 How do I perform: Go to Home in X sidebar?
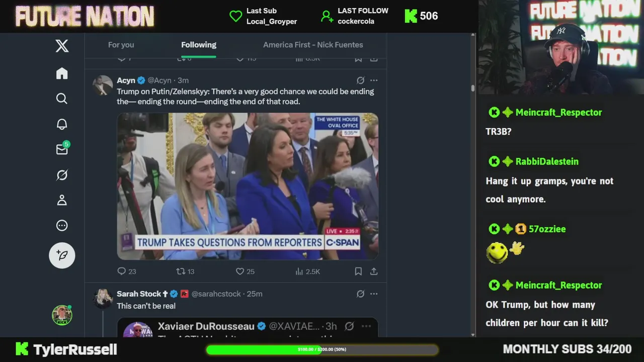tap(62, 73)
